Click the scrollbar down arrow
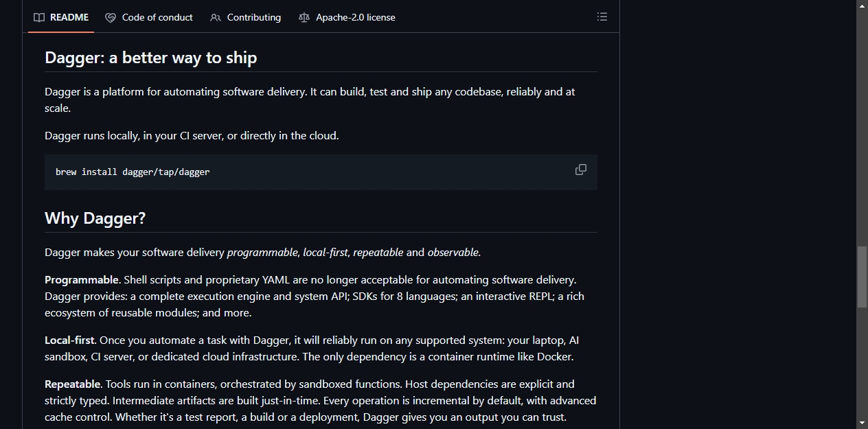 862,423
